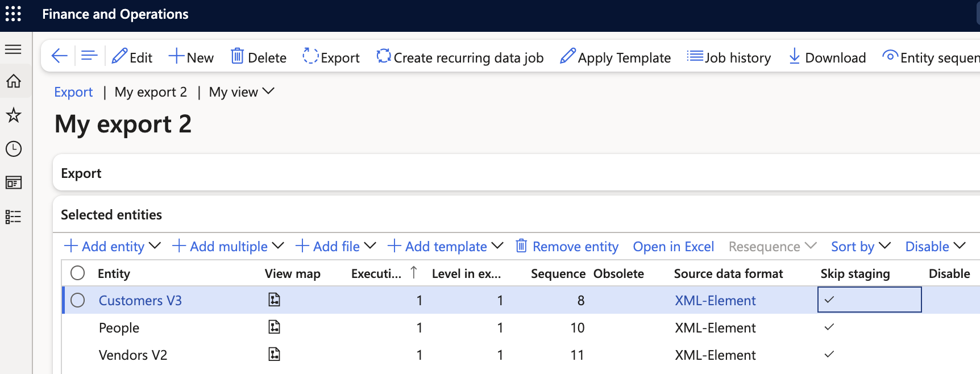Open the Add template dropdown
Screen dimensions: 980x374
tap(445, 246)
